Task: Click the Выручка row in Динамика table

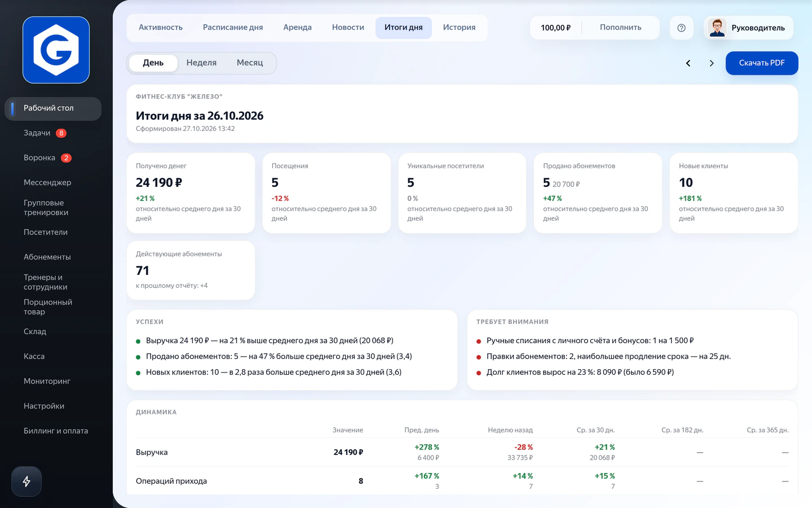Action: click(462, 452)
